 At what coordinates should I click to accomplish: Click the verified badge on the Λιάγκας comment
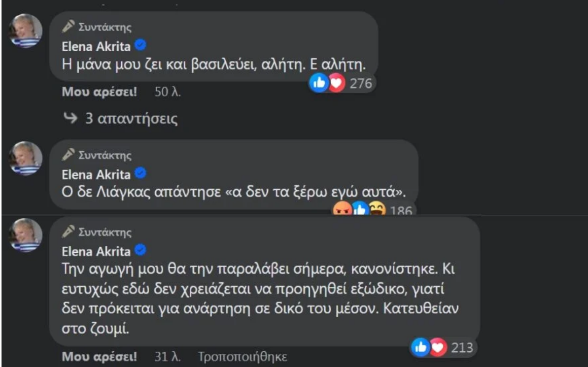(142, 174)
